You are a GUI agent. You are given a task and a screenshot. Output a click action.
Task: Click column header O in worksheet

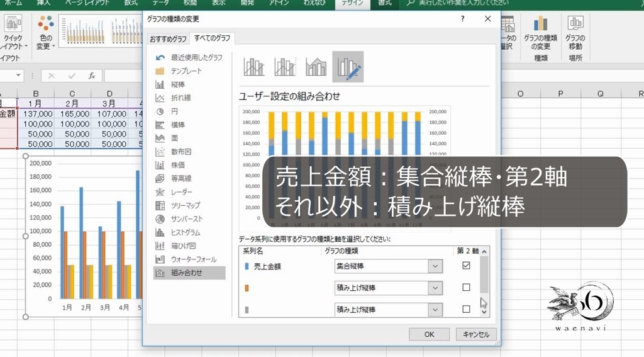point(520,94)
